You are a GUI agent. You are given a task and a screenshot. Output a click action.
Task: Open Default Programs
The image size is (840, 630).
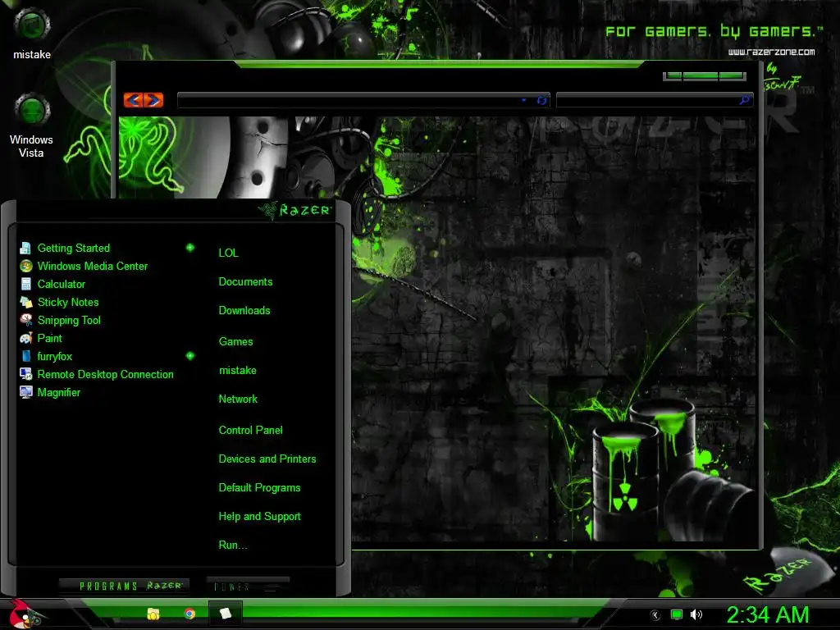tap(259, 488)
